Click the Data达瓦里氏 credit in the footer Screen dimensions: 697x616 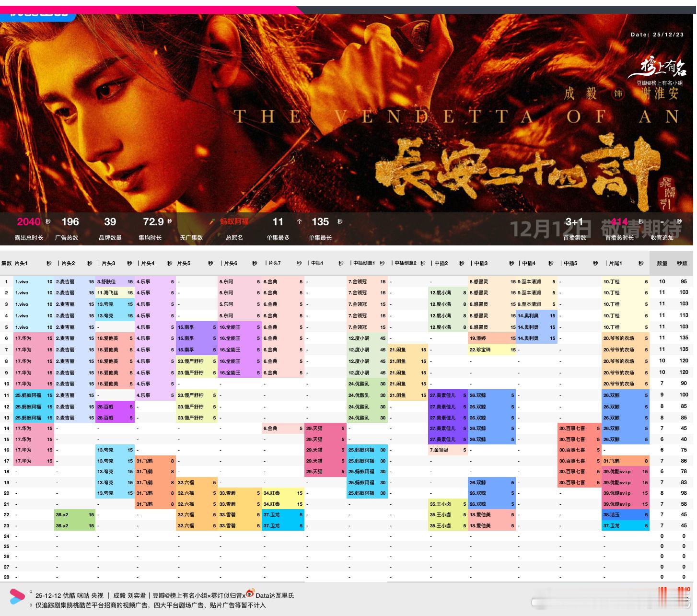(x=275, y=595)
